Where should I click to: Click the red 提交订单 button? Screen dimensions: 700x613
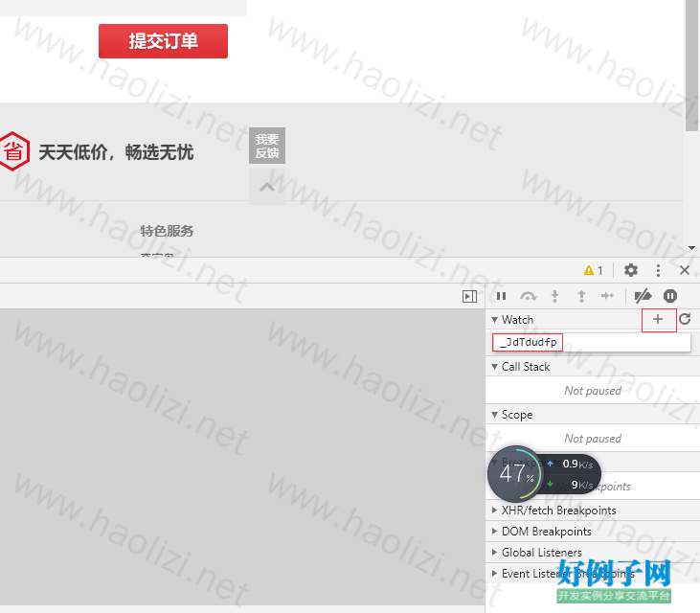pos(163,41)
